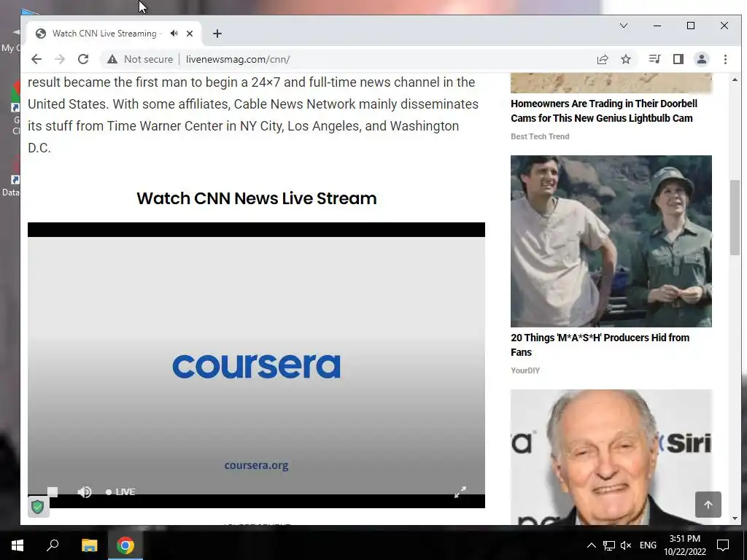
Task: Click the page scrollbar up arrow
Action: point(735,79)
